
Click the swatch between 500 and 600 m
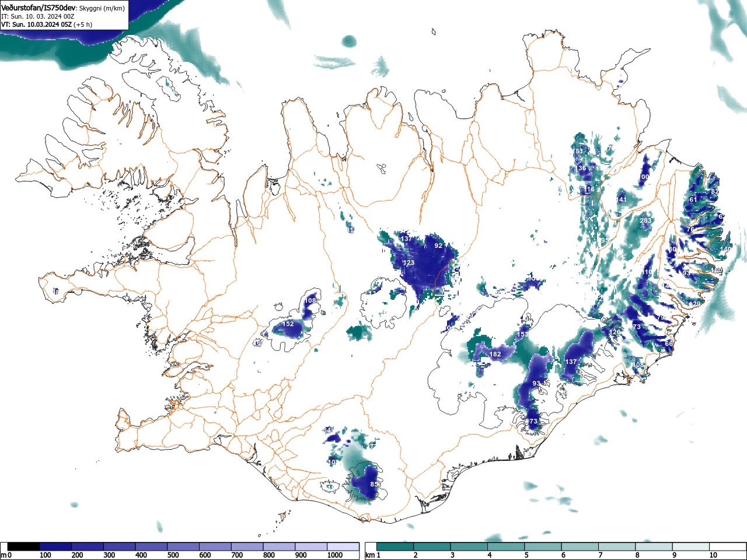183,547
